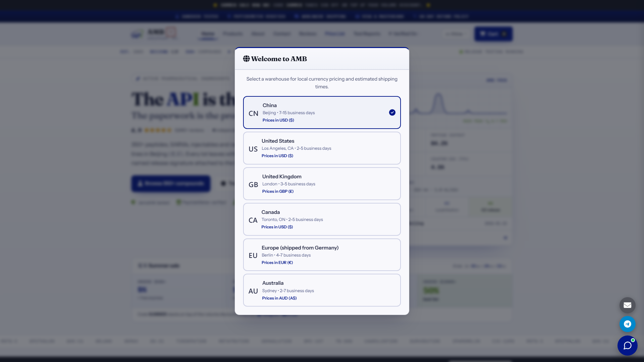Click "Beijing • 7-15 business days" text
Screen dimensions: 644x362
click(x=289, y=113)
